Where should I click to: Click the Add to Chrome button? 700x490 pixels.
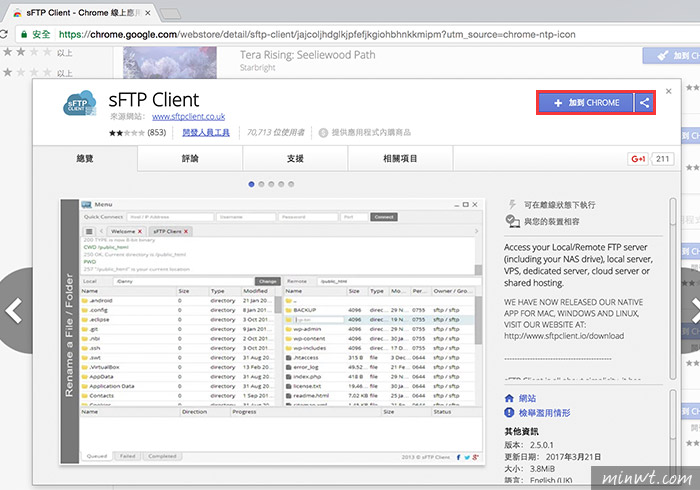pos(586,103)
